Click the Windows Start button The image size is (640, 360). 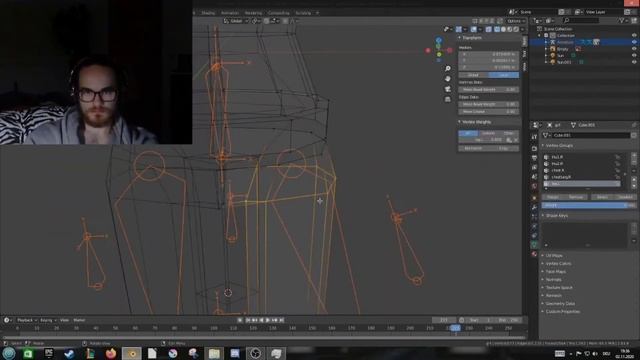point(9,353)
